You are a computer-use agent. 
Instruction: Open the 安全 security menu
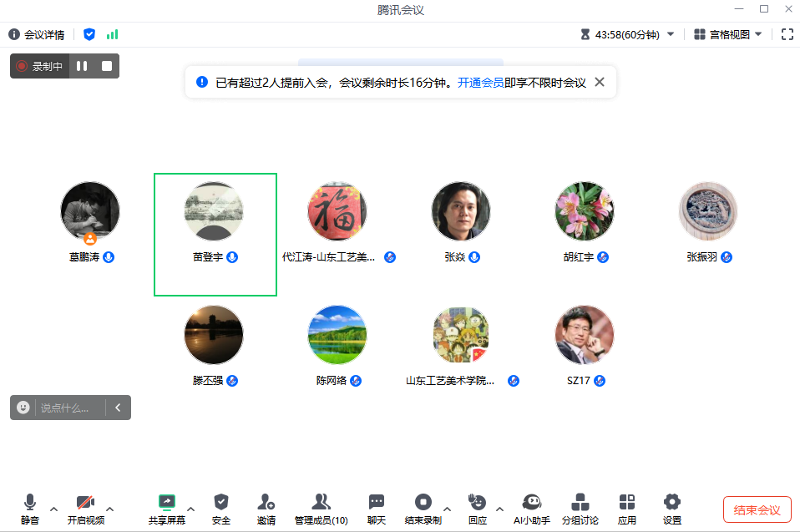point(221,509)
